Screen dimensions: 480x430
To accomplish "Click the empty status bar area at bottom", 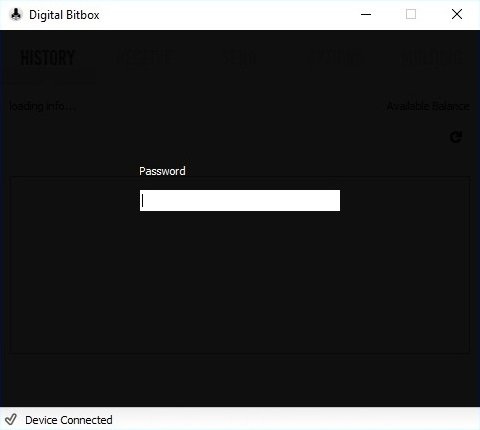I will pyautogui.click(x=293, y=419).
